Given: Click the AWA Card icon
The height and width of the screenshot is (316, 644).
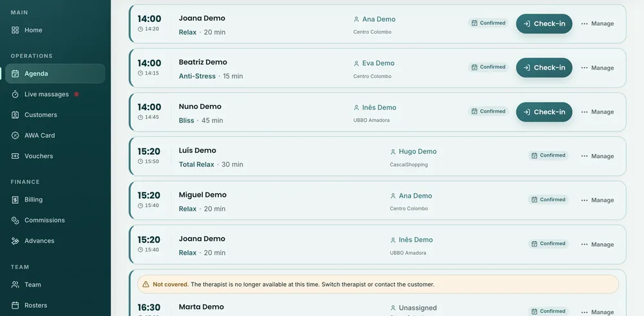Looking at the screenshot, I should 15,135.
